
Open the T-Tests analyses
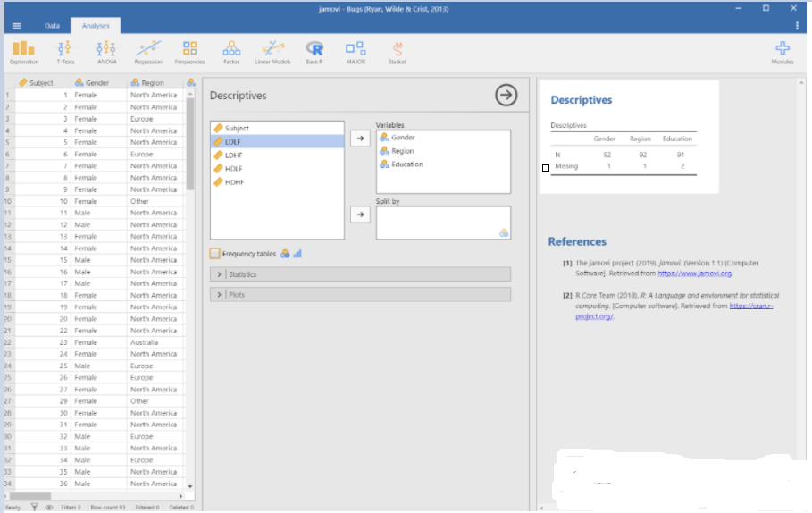pos(65,52)
